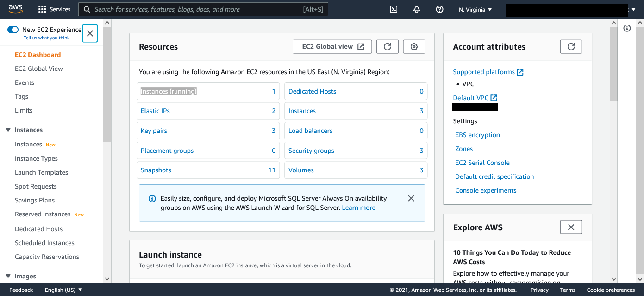The height and width of the screenshot is (296, 644).
Task: Open Instances (running) resource link
Action: 169,91
